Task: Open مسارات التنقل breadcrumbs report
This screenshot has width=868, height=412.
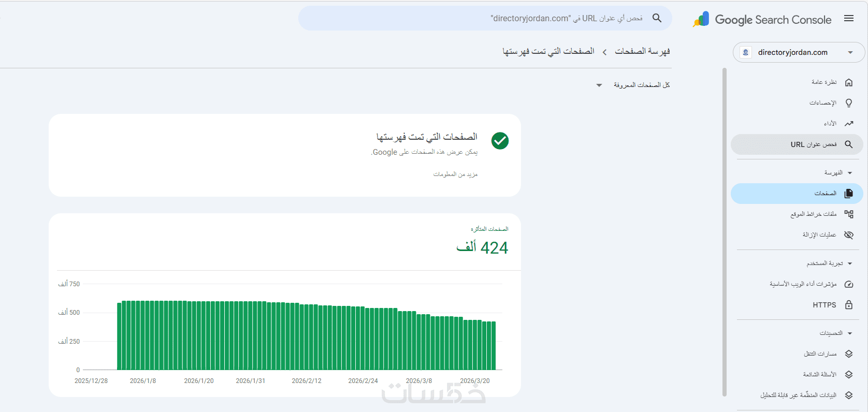Action: pyautogui.click(x=797, y=354)
